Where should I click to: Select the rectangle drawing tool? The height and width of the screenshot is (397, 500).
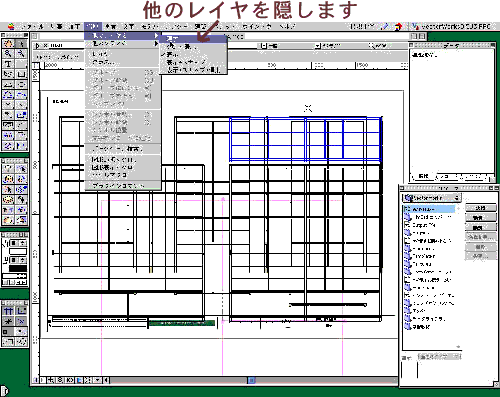[21, 74]
